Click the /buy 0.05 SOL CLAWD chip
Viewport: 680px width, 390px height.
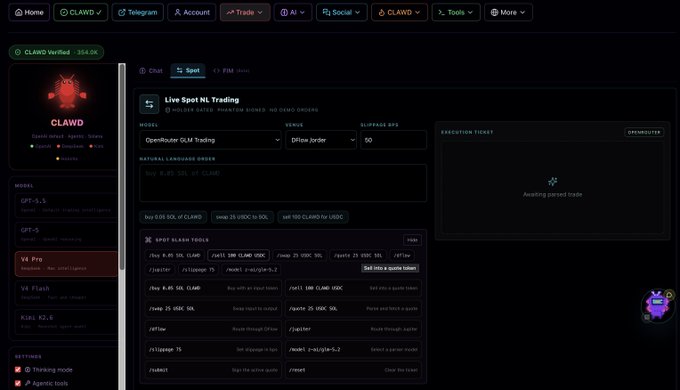point(174,256)
